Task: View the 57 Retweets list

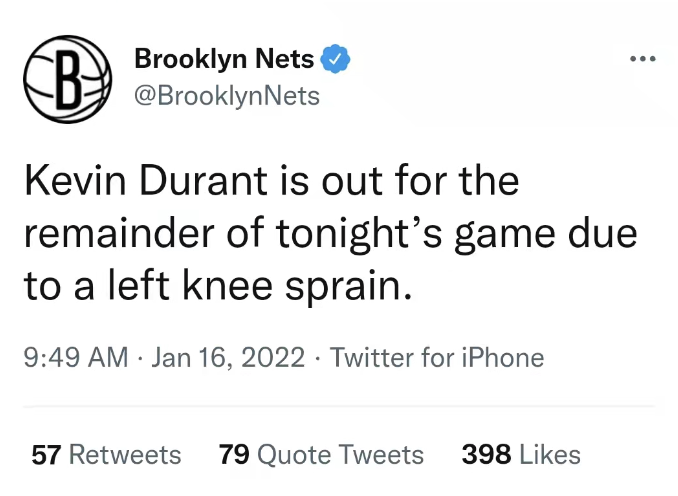Action: (x=106, y=455)
